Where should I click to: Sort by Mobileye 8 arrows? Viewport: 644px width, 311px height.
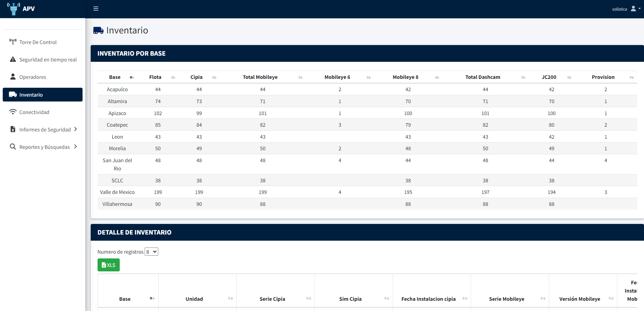click(x=437, y=77)
